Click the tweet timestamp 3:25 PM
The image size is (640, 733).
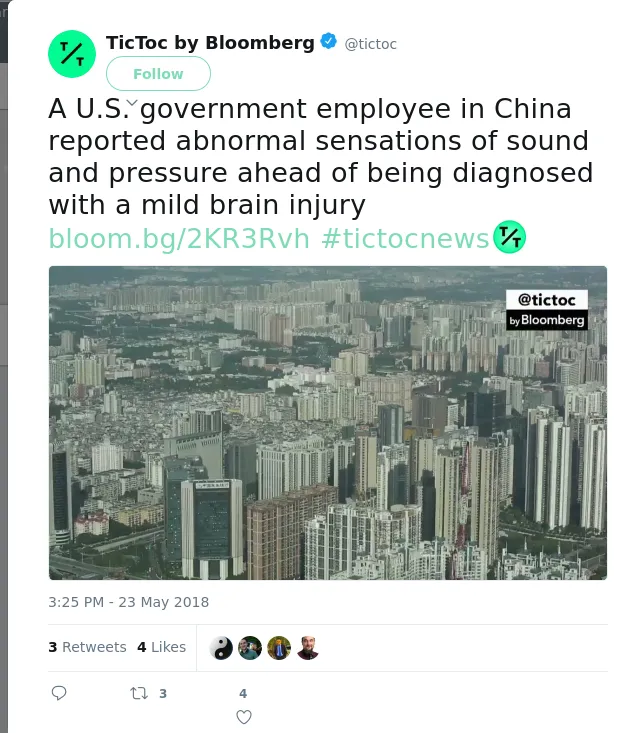pyautogui.click(x=129, y=602)
